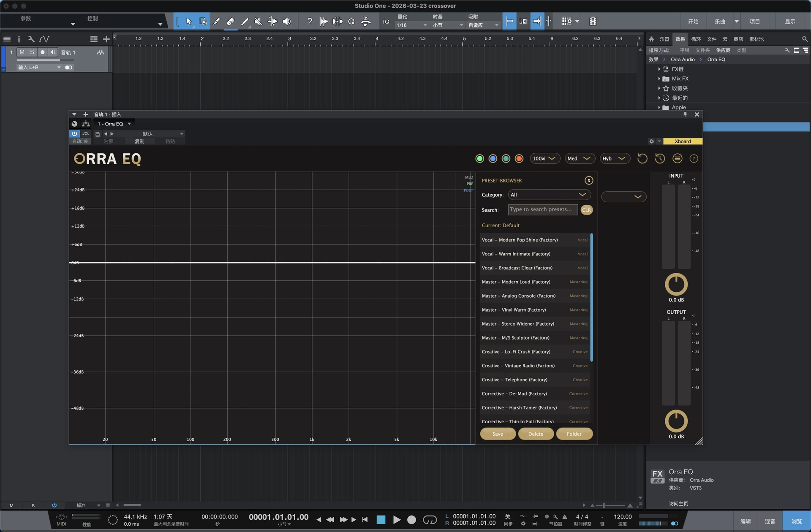The width and height of the screenshot is (811, 532).
Task: Click the Save preset button
Action: 498,434
